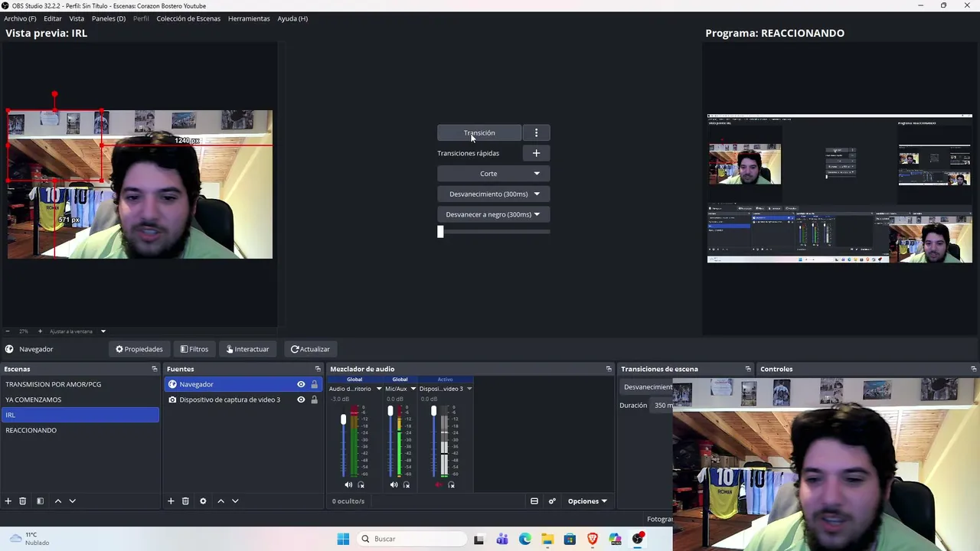Pop out the Controles dock

973,369
